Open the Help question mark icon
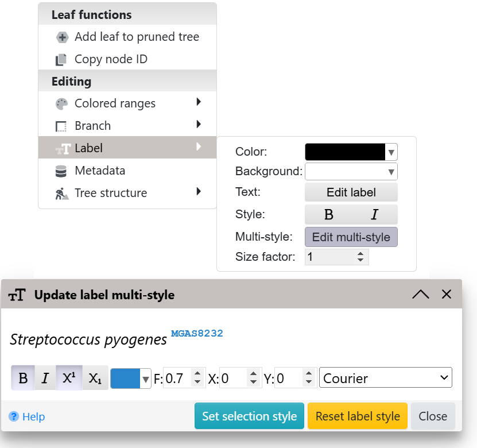 (14, 416)
